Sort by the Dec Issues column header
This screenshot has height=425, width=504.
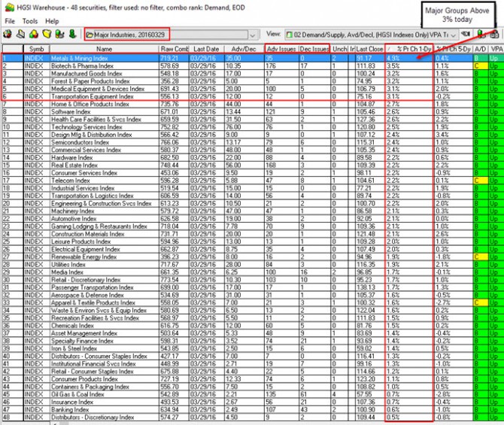point(314,49)
